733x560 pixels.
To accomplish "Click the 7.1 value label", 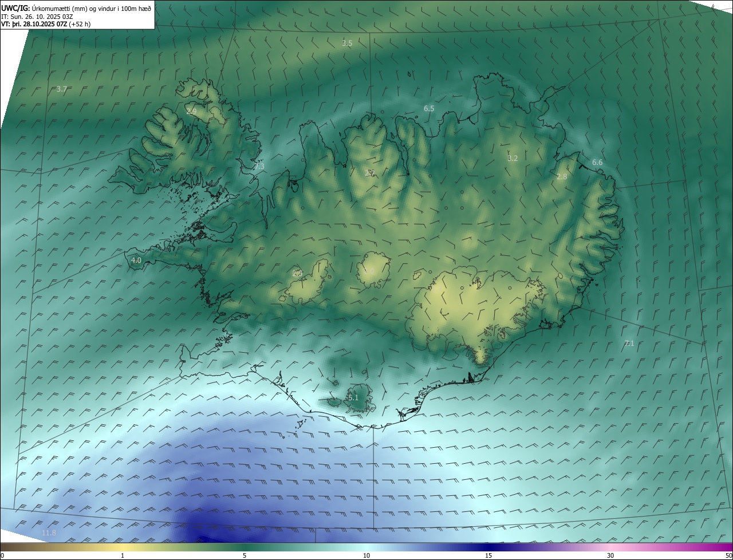I will (x=629, y=344).
